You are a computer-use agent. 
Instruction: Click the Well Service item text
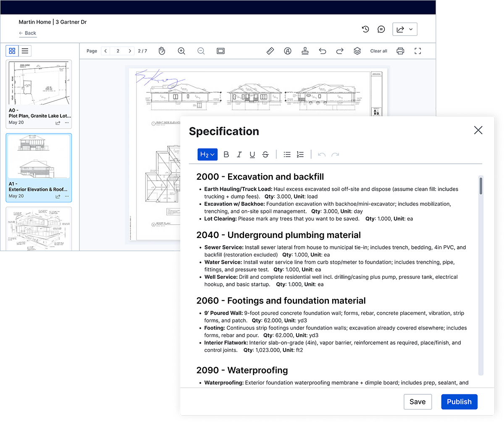coord(331,281)
